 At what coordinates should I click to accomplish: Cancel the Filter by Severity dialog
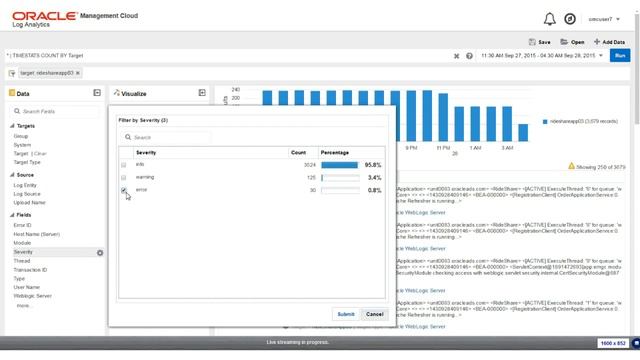[375, 314]
